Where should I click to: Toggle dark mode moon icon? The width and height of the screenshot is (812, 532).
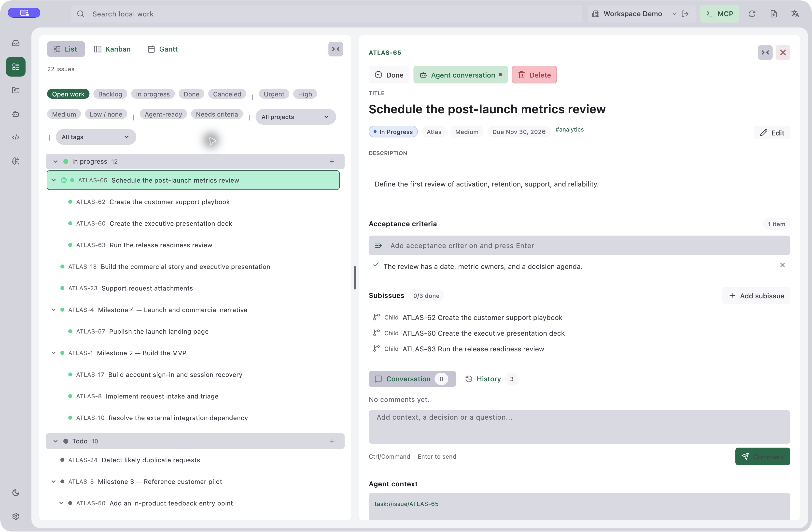tap(16, 493)
